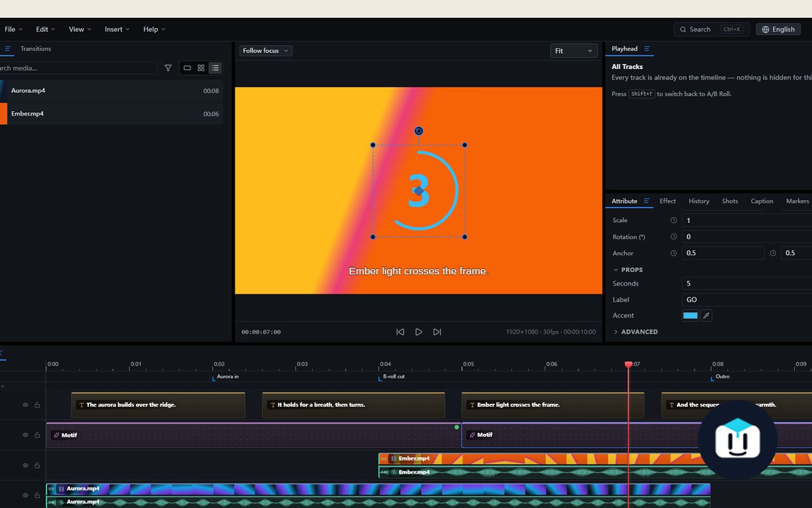Screen dimensions: 812x508
Task: Open the Insert menu
Action: pos(117,29)
